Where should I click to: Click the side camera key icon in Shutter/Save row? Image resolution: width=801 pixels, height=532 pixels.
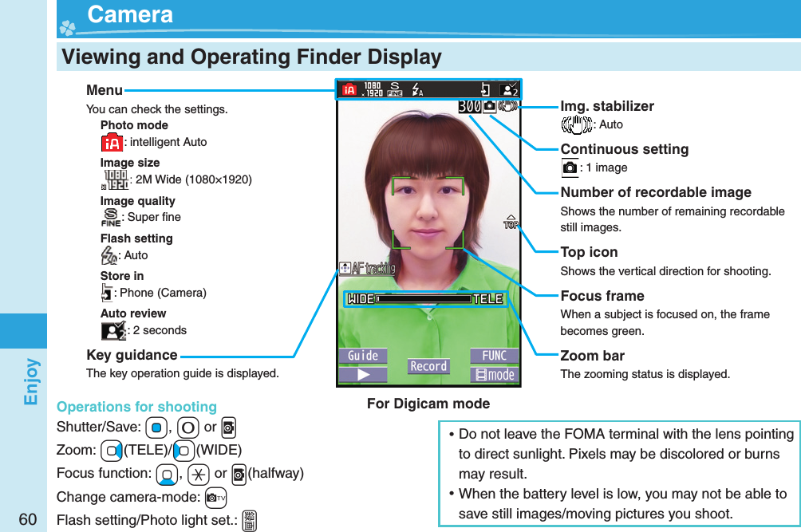(x=228, y=428)
